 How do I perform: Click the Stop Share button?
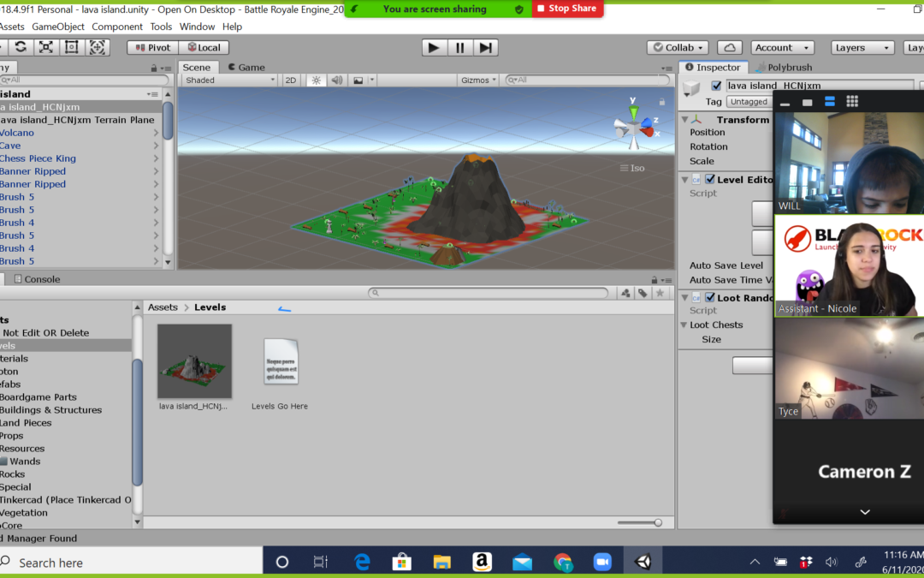tap(567, 9)
